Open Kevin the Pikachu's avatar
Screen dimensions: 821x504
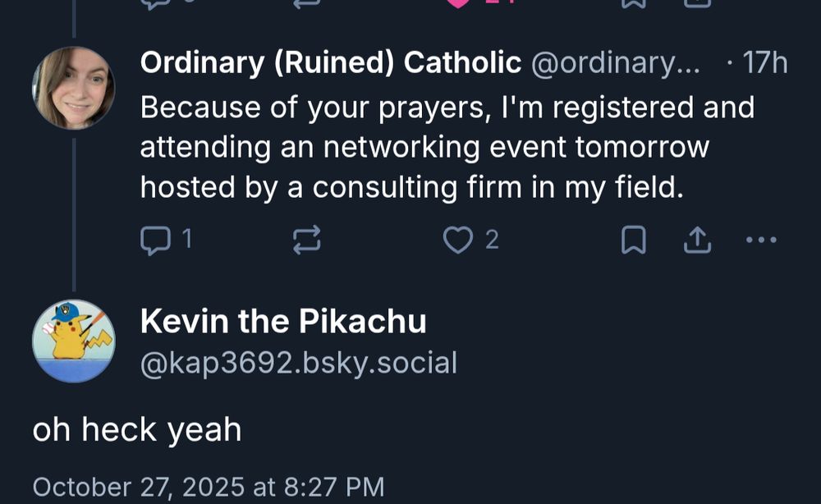point(73,341)
